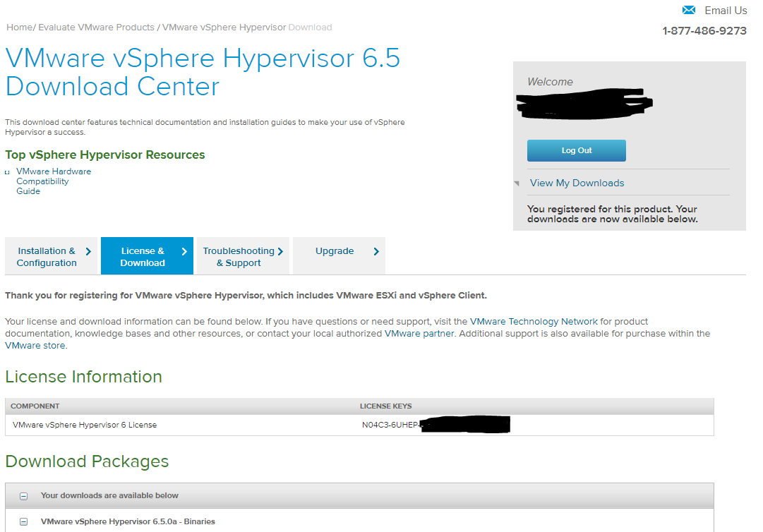Click 'VMware vSphere Hypervisor 6.5.0a - Binaries' label

pos(128,521)
